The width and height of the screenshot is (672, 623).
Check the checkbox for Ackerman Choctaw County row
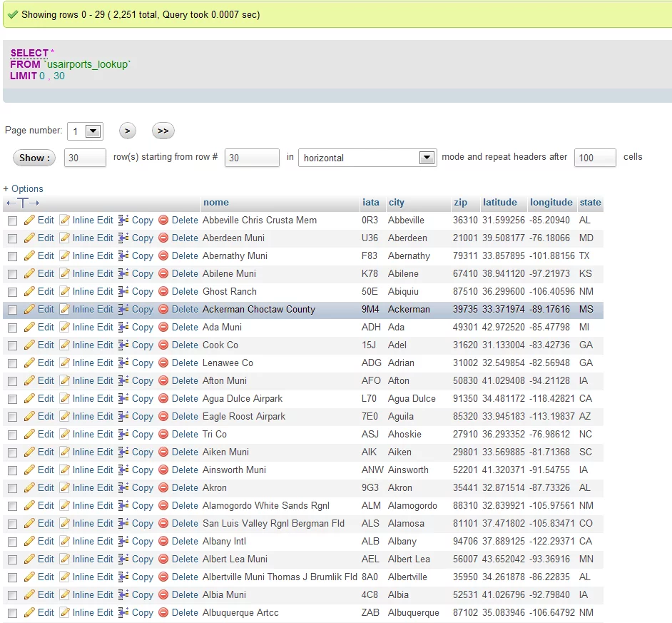(12, 310)
